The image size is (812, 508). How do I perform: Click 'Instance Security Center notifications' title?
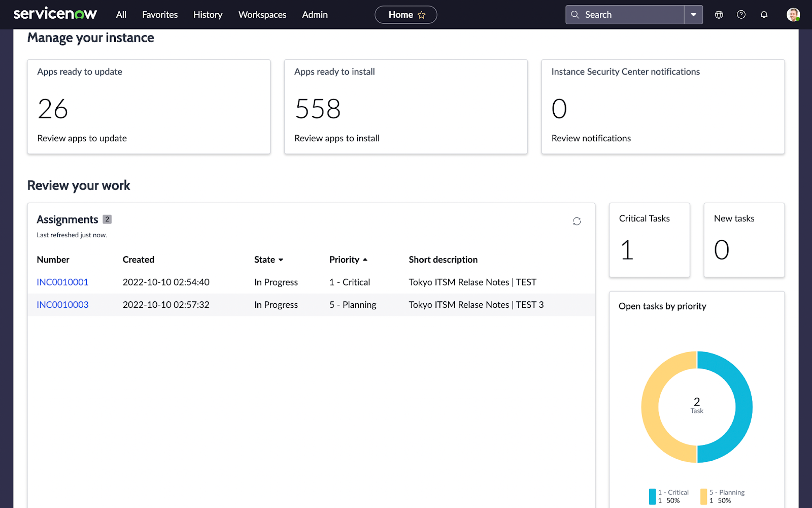point(626,72)
